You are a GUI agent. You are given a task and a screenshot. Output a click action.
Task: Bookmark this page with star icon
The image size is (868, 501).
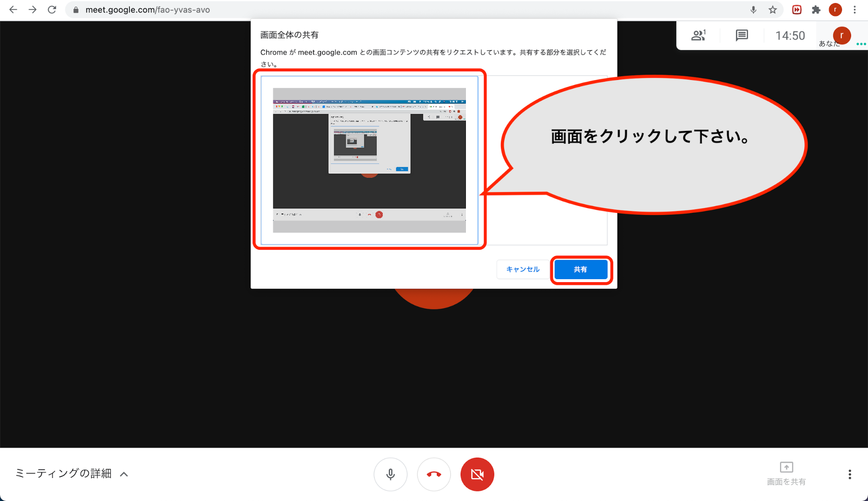tap(772, 10)
